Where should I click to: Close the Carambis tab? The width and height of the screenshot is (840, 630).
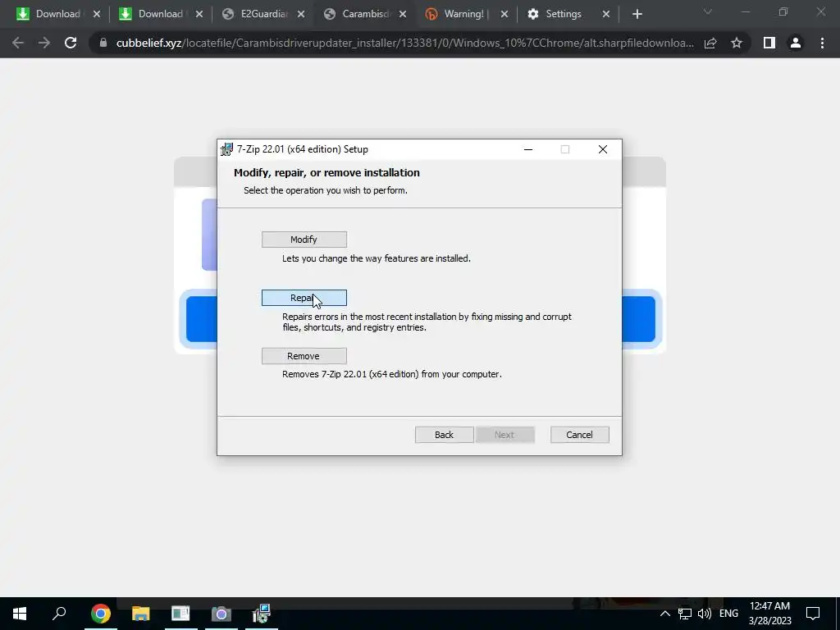pos(403,15)
